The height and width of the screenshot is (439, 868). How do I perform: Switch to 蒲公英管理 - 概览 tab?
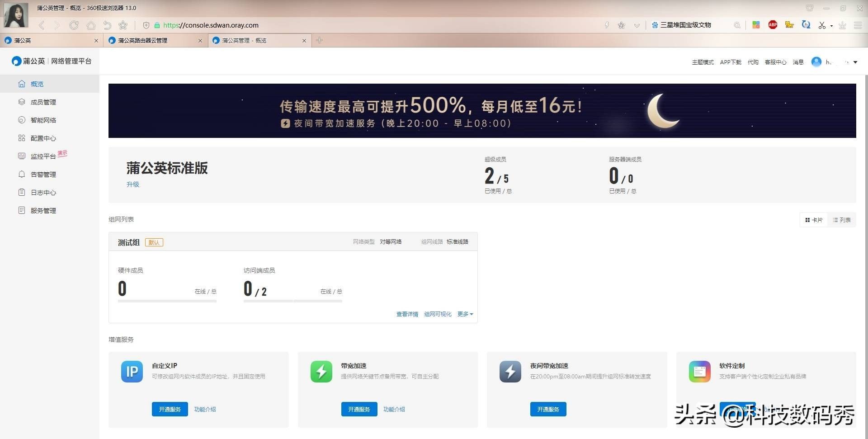pyautogui.click(x=259, y=40)
